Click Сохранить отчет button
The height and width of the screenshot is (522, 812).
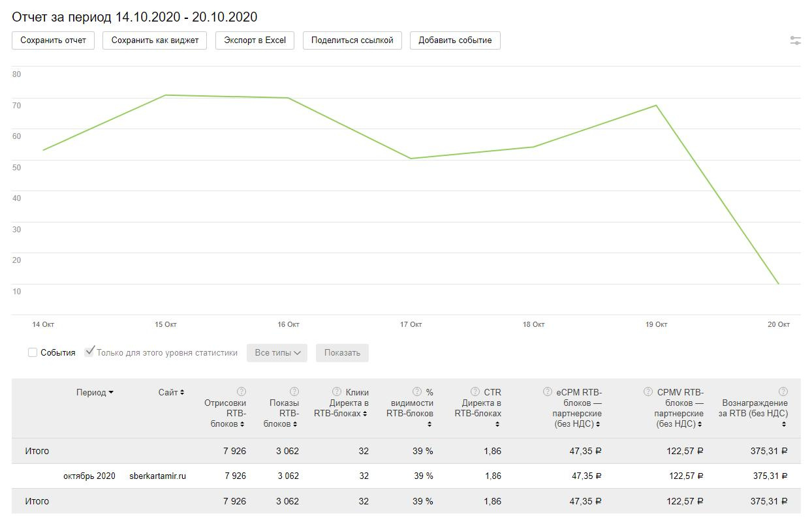click(53, 40)
